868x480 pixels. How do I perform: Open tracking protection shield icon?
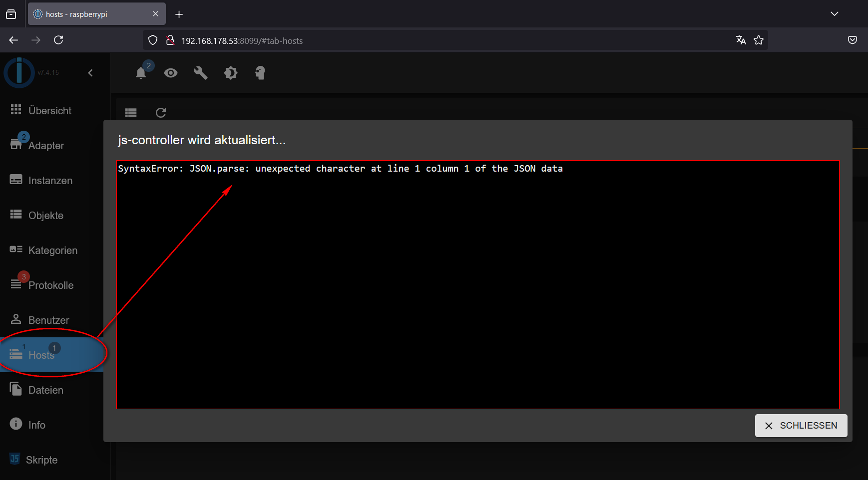153,40
